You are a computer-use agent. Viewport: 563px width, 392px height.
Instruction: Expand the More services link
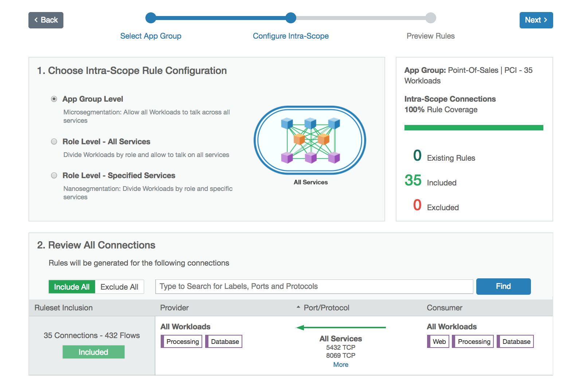(341, 365)
